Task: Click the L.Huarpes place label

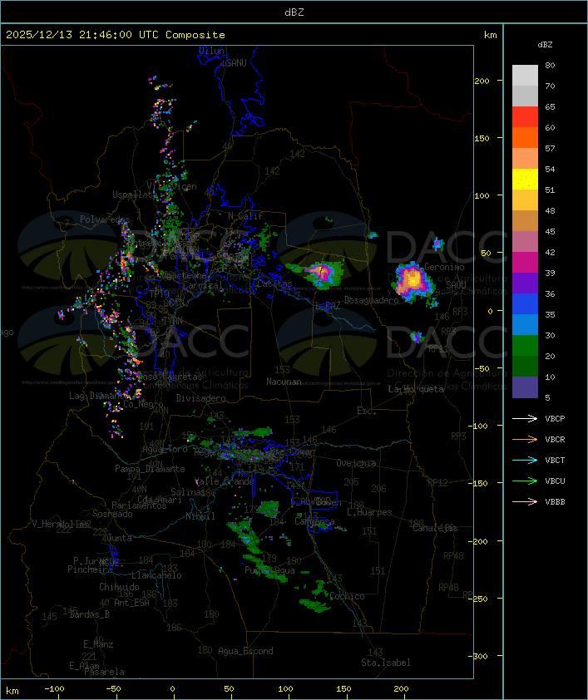Action: pyautogui.click(x=369, y=512)
